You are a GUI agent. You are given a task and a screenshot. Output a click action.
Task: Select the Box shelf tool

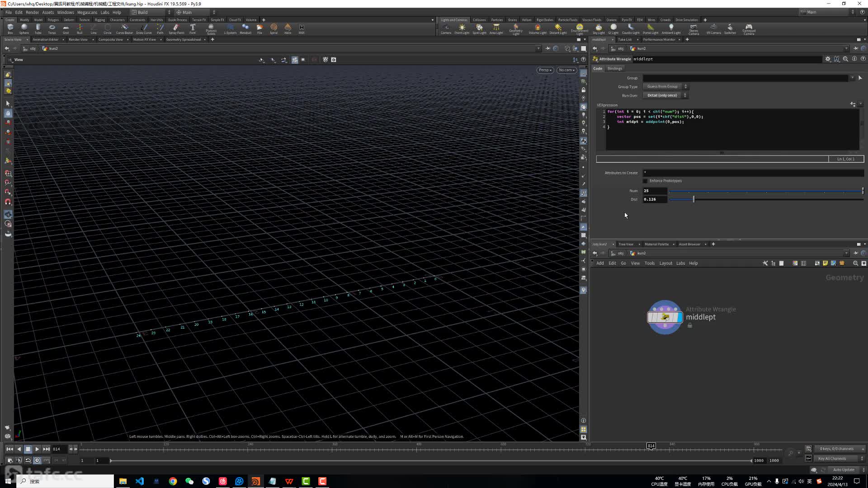[10, 29]
